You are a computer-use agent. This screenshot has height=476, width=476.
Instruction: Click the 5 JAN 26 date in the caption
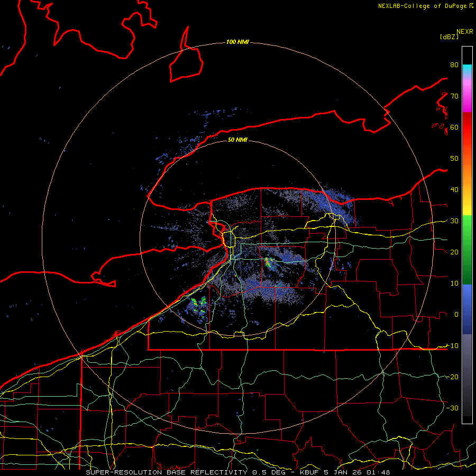[344, 472]
